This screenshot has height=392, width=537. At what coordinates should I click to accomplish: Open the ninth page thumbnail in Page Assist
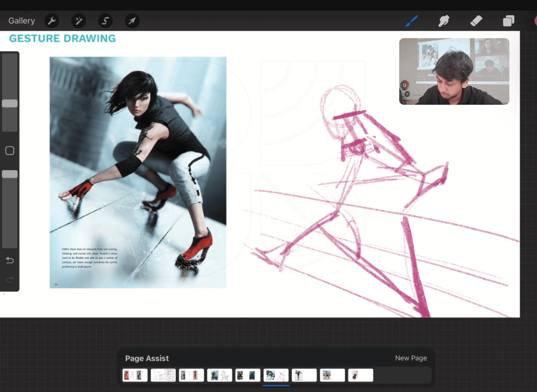click(x=360, y=375)
